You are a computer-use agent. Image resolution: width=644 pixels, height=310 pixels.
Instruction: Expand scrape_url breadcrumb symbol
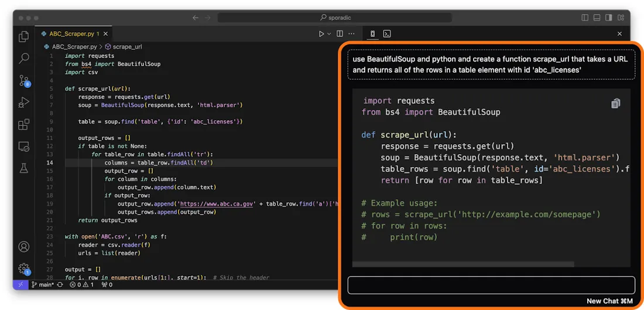coord(124,47)
